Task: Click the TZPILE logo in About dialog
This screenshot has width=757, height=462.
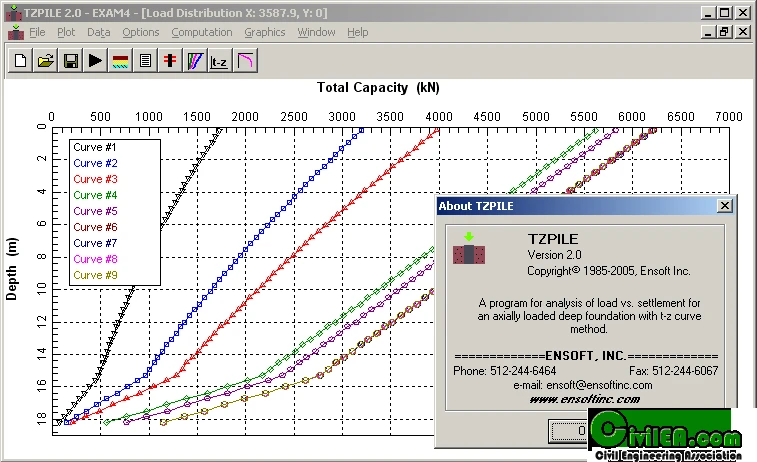Action: coord(469,249)
